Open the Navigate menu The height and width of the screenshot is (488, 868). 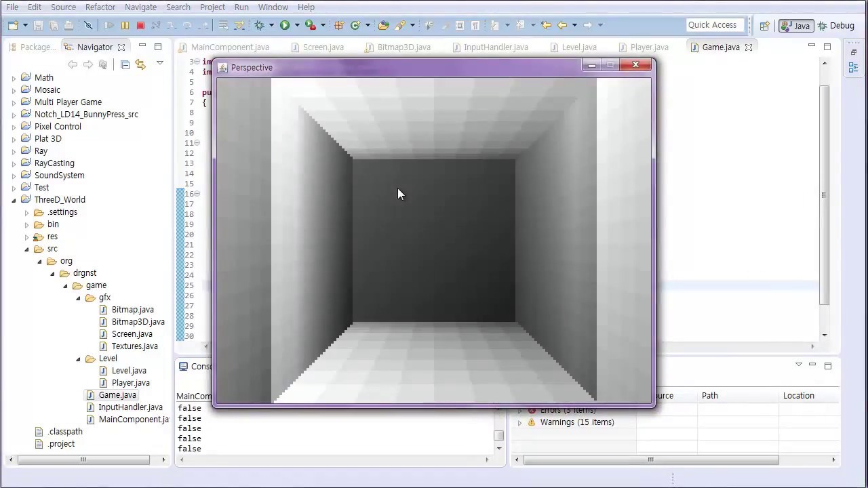(x=140, y=7)
